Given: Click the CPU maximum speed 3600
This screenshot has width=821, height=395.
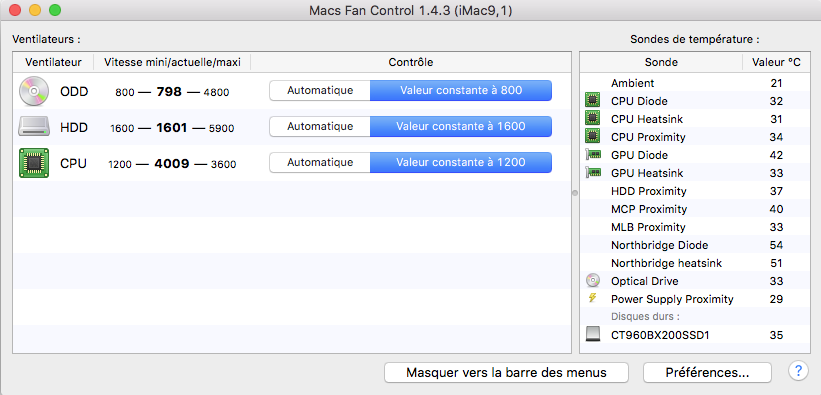Looking at the screenshot, I should pos(223,164).
